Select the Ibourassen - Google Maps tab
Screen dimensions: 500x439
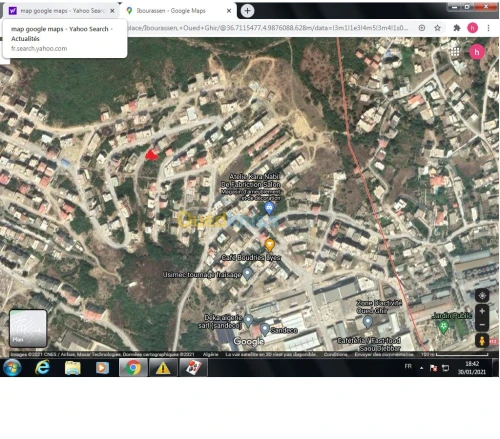point(178,11)
